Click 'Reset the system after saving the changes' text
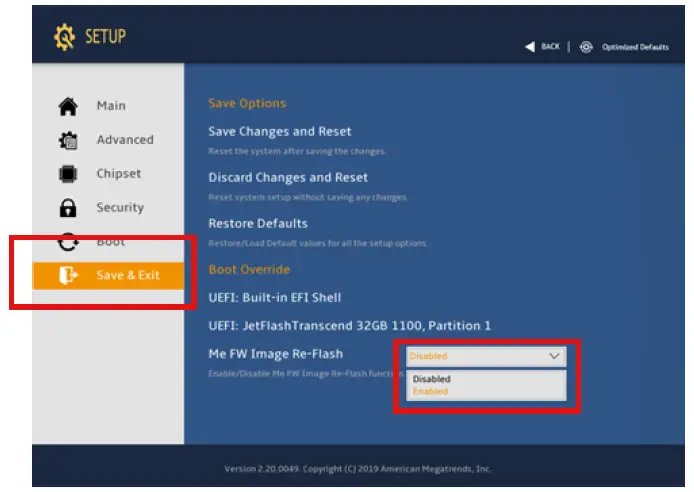694x492 pixels. pos(297,151)
